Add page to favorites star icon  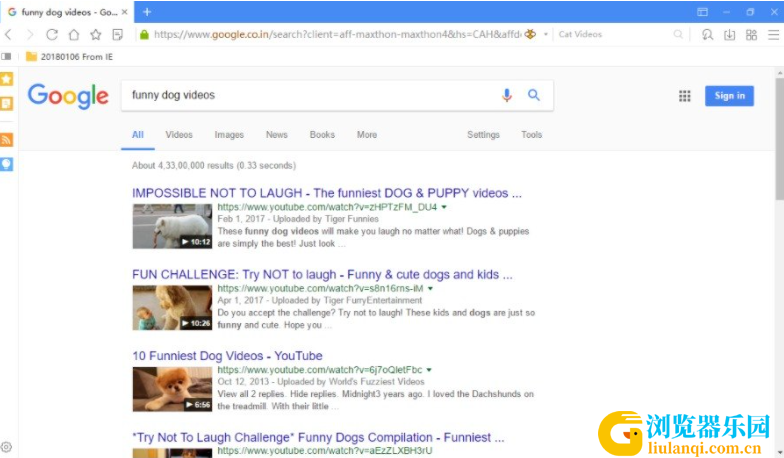(96, 34)
